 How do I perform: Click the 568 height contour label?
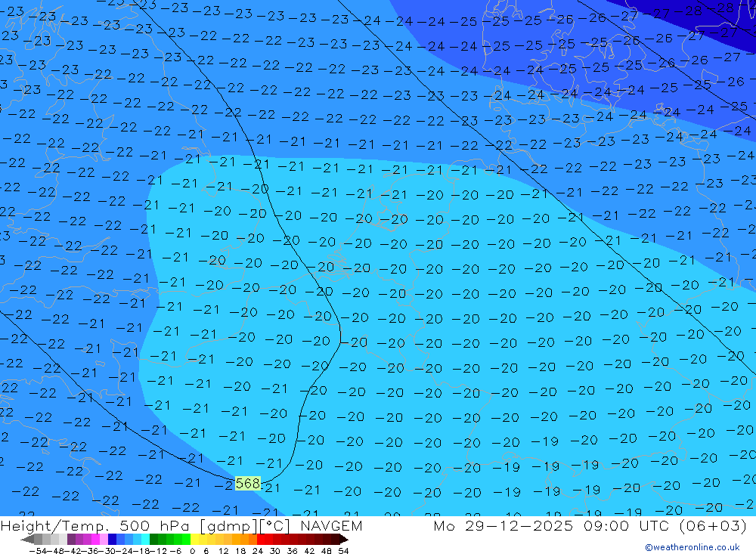248,483
